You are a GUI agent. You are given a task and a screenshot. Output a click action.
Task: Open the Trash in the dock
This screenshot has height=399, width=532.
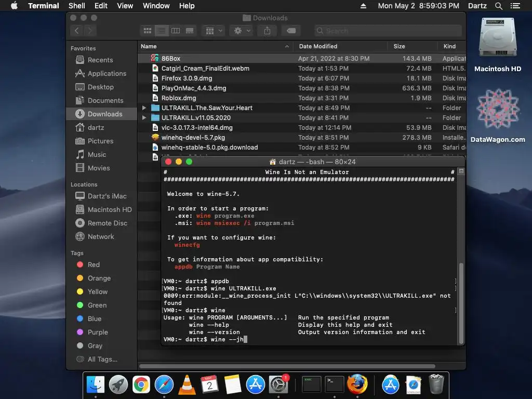tap(436, 385)
